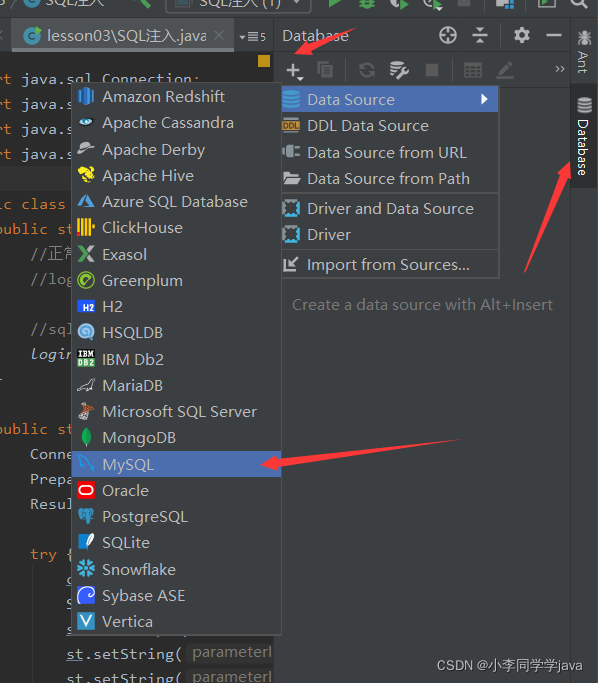The image size is (598, 683).
Task: Expand the Data Source submenu arrow
Action: coord(484,99)
